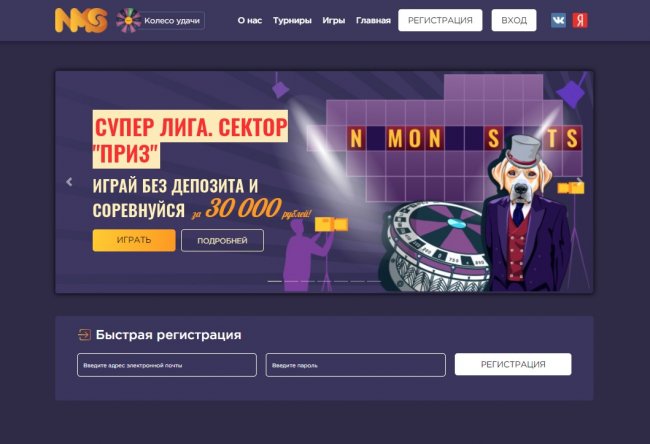Focus the email address input field
This screenshot has height=444, width=650.
tap(167, 365)
